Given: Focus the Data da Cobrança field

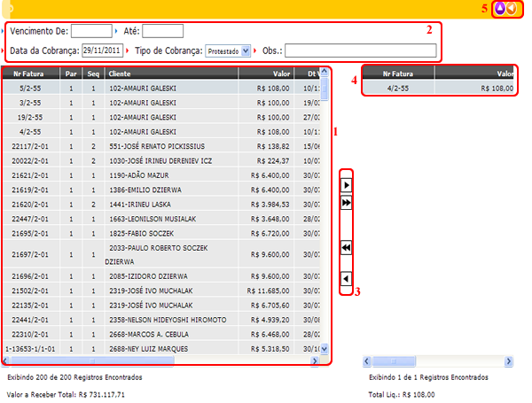Looking at the screenshot, I should point(102,51).
